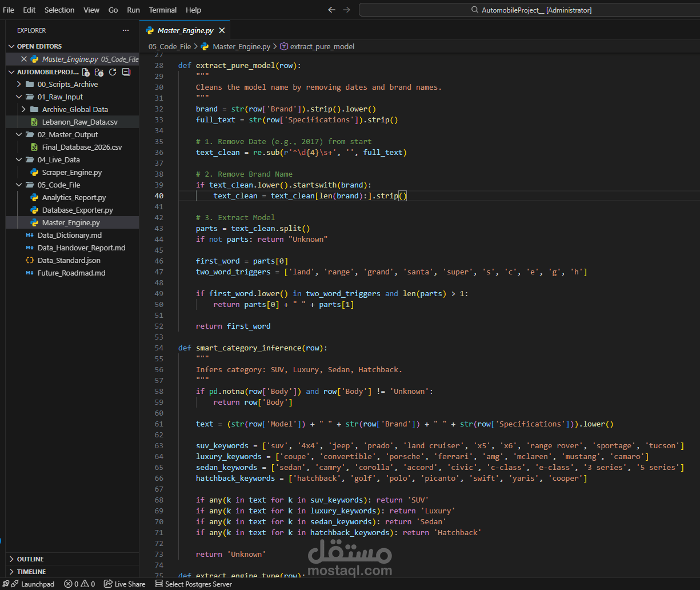
Task: Open Database_Exporter.py from the Explorer
Action: click(77, 210)
